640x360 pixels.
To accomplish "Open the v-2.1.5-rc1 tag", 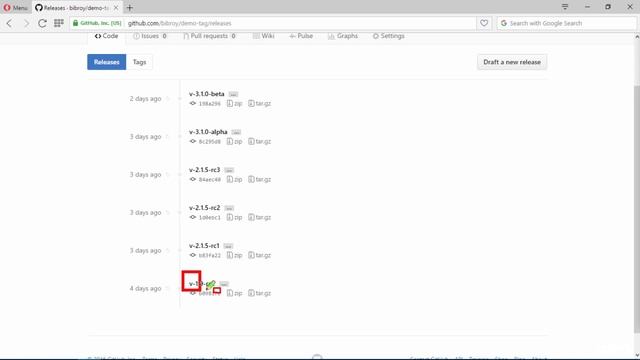I will [204, 246].
